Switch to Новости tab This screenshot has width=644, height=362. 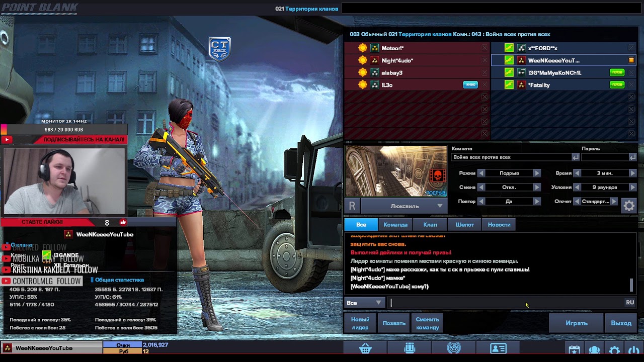[x=499, y=225]
